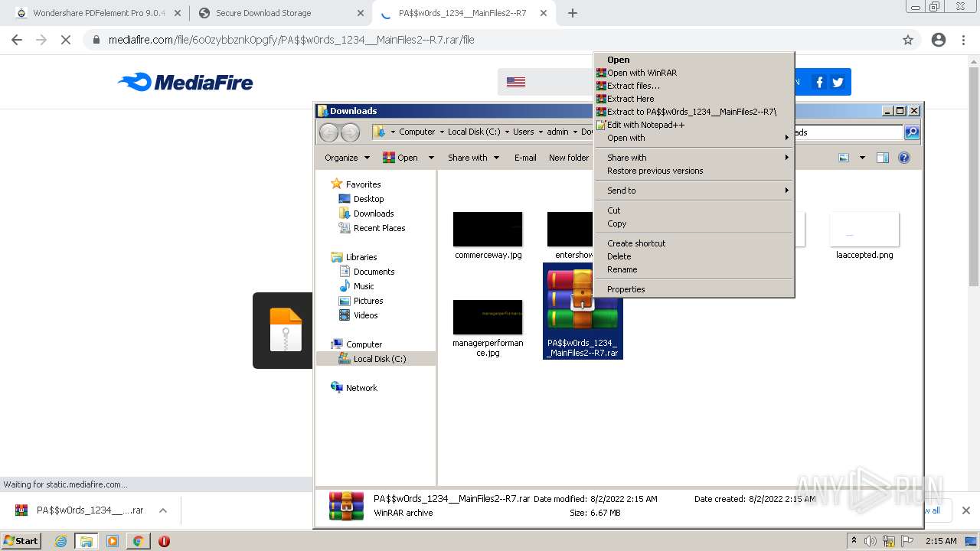Open Windows Start menu
Viewport: 980px width, 551px height.
[x=21, y=541]
